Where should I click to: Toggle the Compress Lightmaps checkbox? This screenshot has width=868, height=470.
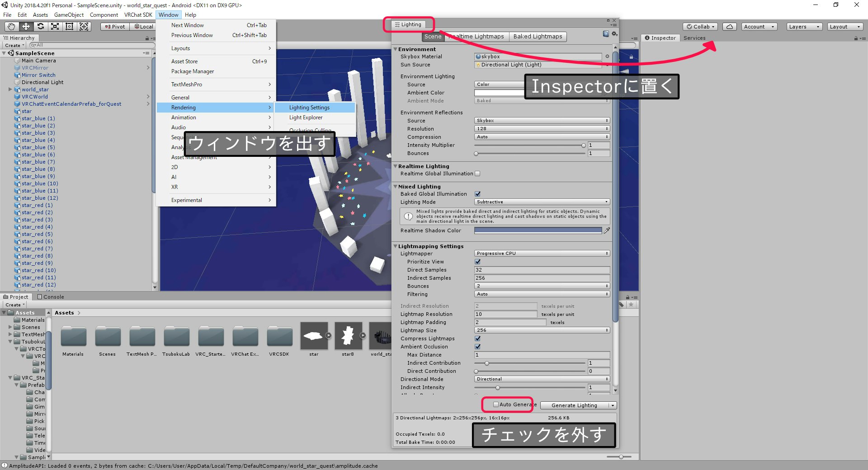pyautogui.click(x=477, y=338)
